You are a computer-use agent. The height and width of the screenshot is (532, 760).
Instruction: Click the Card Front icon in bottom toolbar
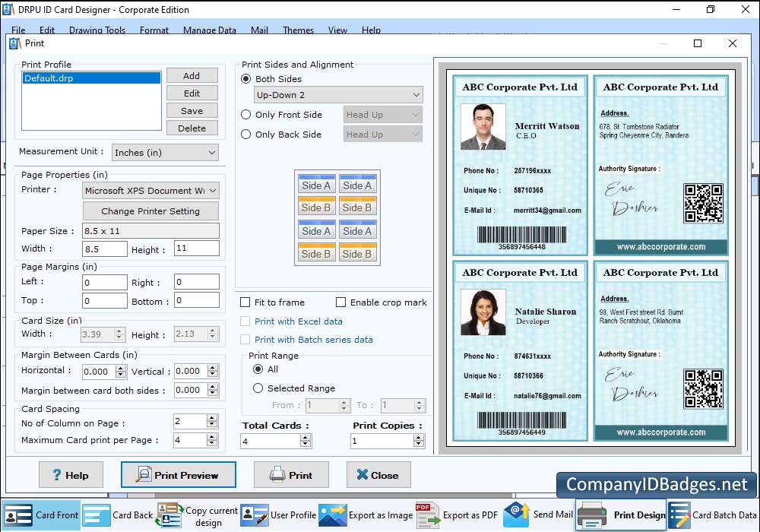[x=18, y=515]
